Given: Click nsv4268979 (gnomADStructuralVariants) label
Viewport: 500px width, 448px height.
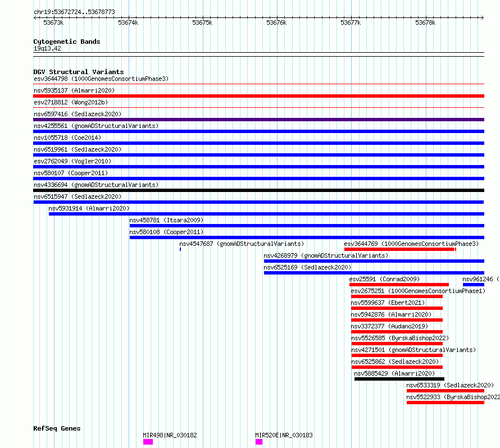Looking at the screenshot, I should click(x=326, y=255).
